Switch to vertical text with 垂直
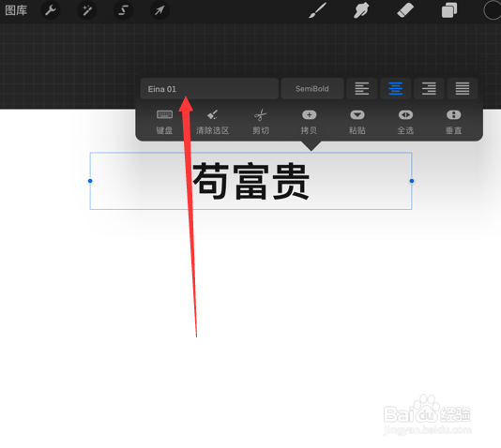Screen dimensions: 501x448 (x=454, y=122)
